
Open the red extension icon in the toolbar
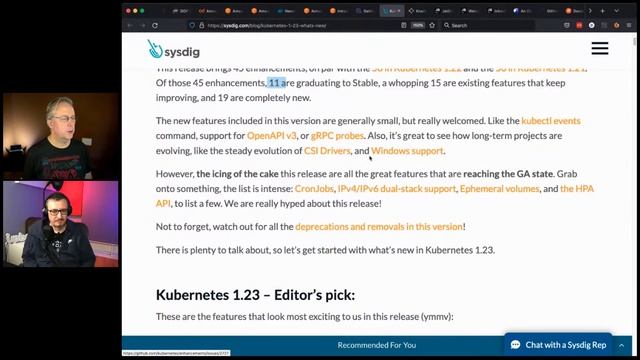pos(579,25)
